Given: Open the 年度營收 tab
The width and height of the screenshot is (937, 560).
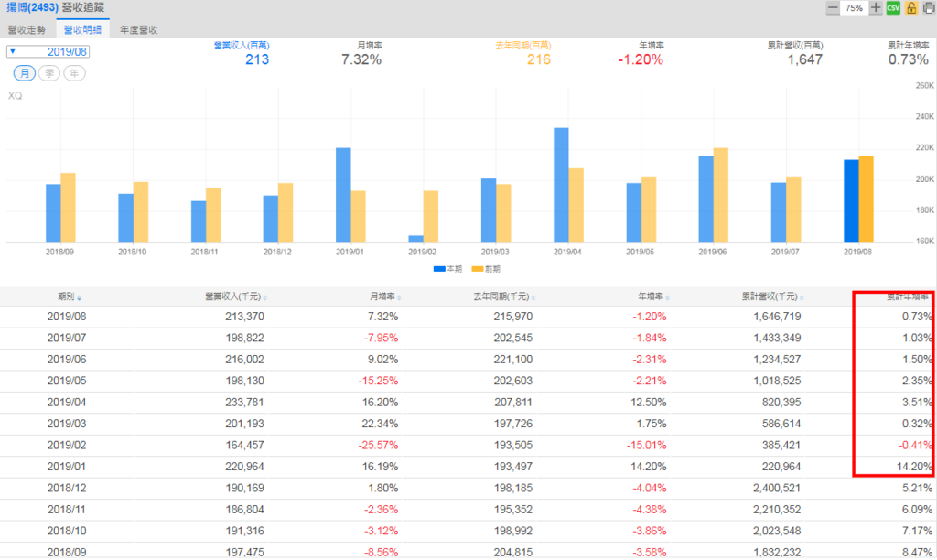Looking at the screenshot, I should tap(139, 30).
